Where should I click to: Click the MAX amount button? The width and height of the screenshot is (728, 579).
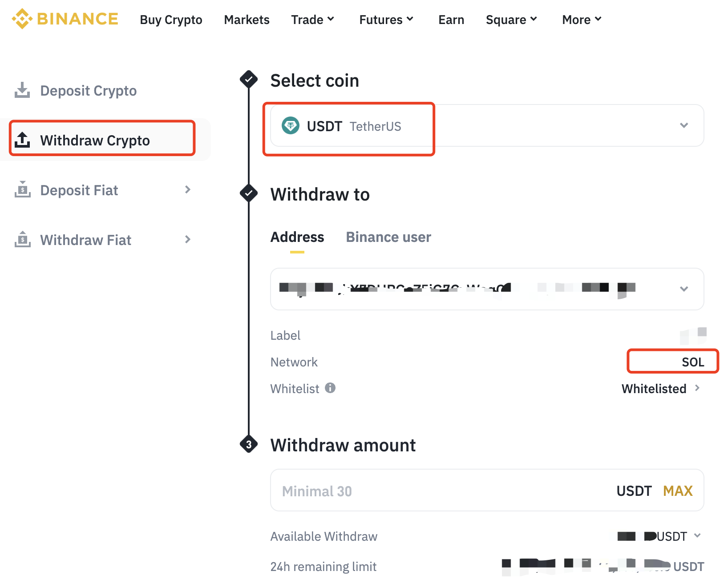click(678, 491)
